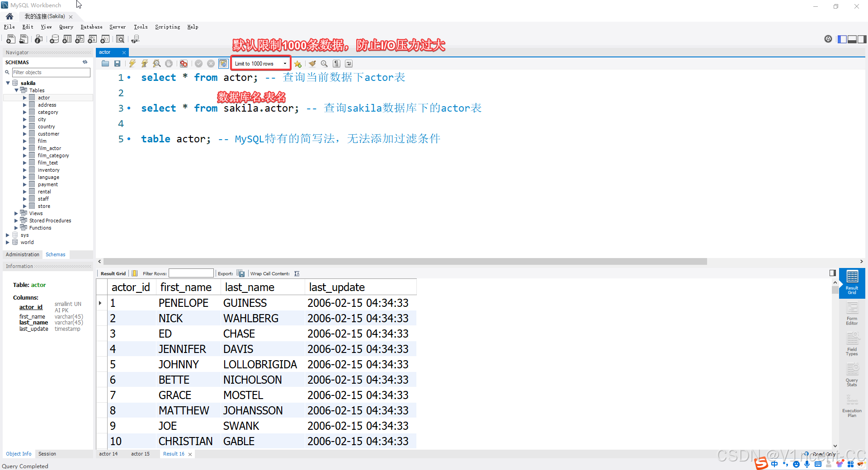Create a new stored procedure icon

click(x=92, y=39)
